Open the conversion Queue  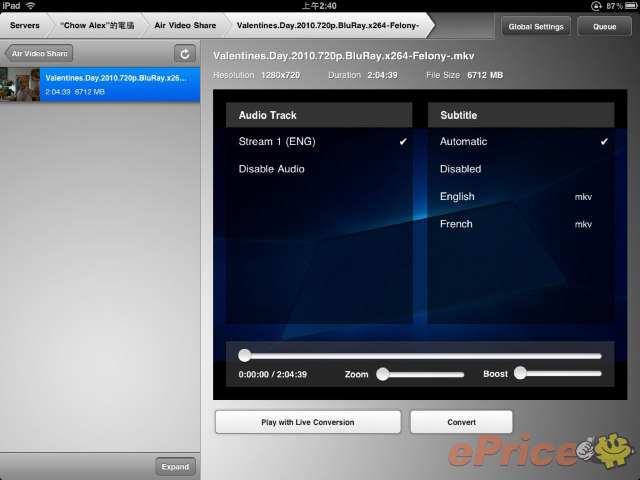click(x=603, y=26)
